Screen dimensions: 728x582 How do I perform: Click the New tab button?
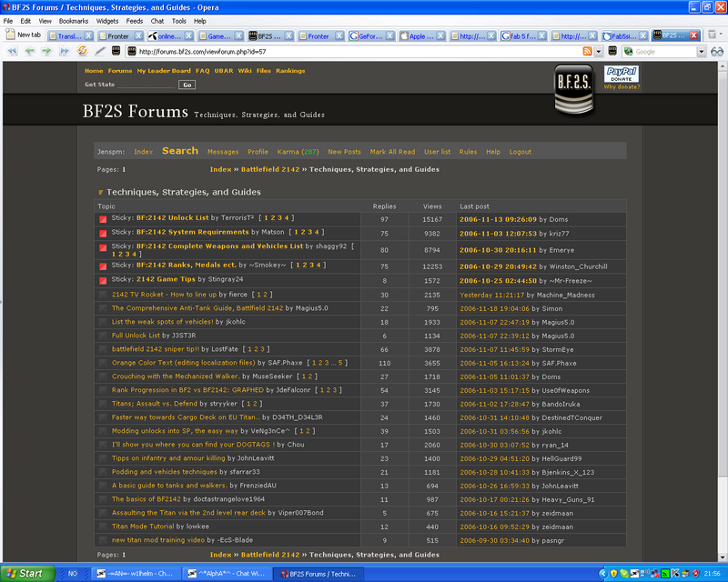point(24,35)
